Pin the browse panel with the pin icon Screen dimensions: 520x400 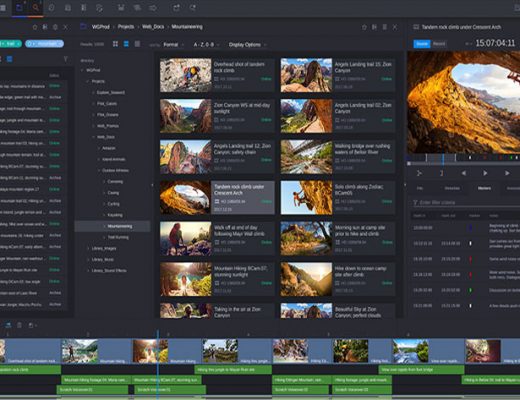tap(364, 27)
